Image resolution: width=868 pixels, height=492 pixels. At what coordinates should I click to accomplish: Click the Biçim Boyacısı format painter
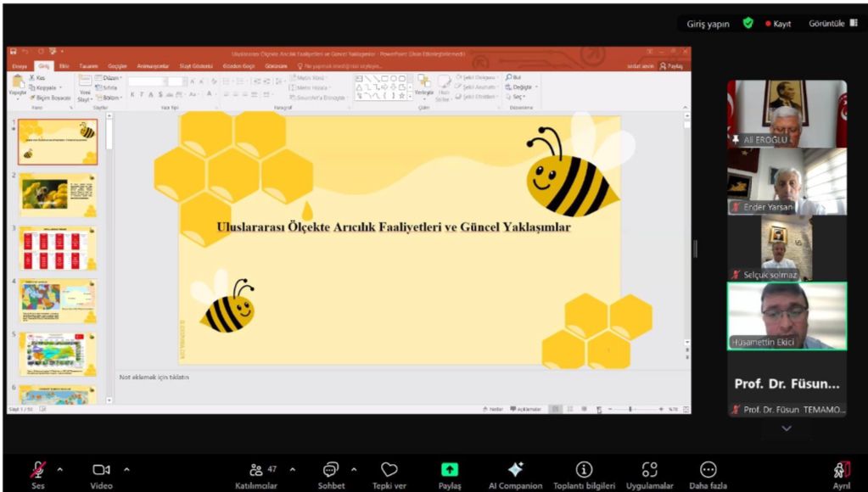(x=50, y=98)
